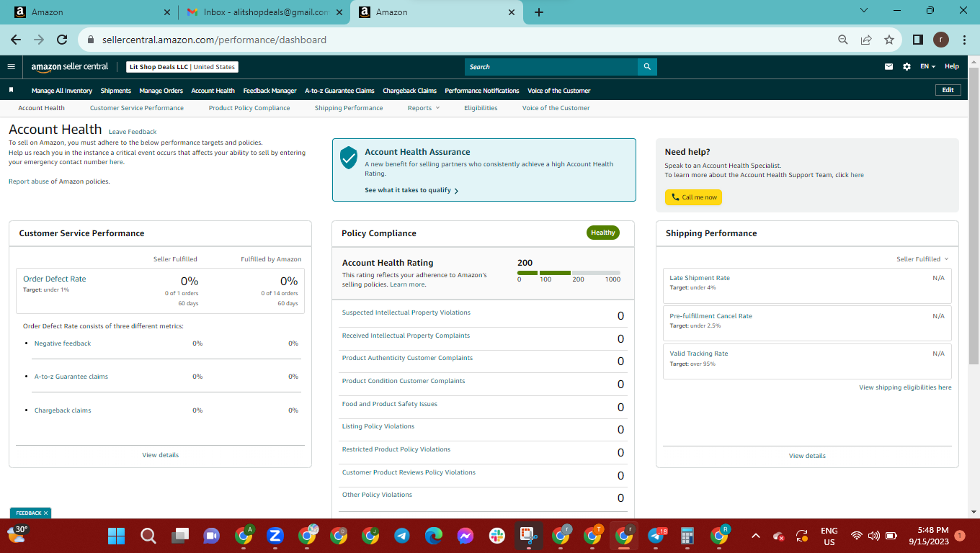This screenshot has height=553, width=980.
Task: Bookmark this page with the star icon
Action: (889, 40)
